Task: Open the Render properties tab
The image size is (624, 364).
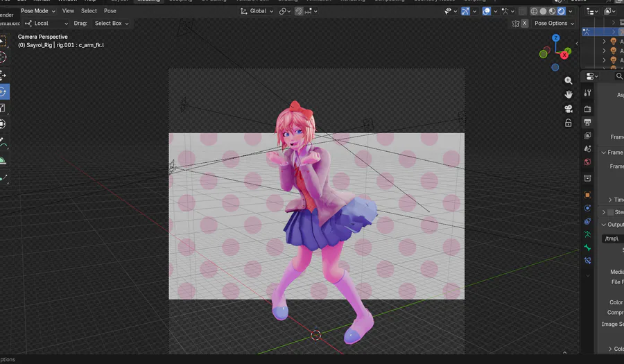Action: tap(587, 109)
